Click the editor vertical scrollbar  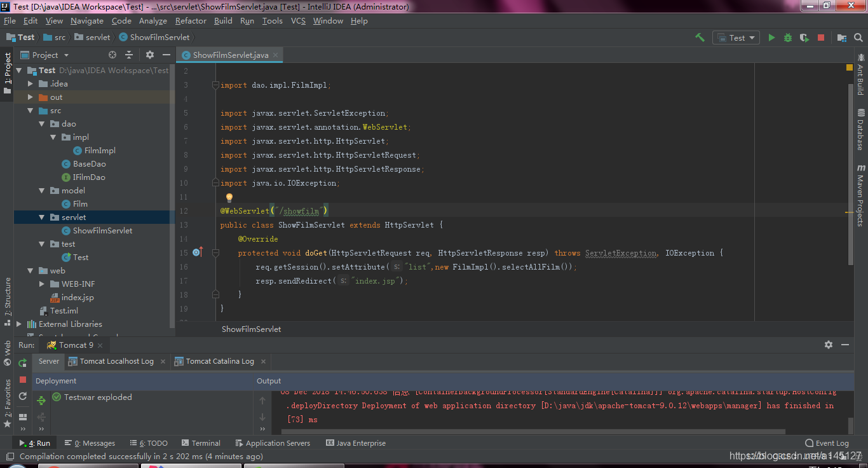(x=850, y=175)
